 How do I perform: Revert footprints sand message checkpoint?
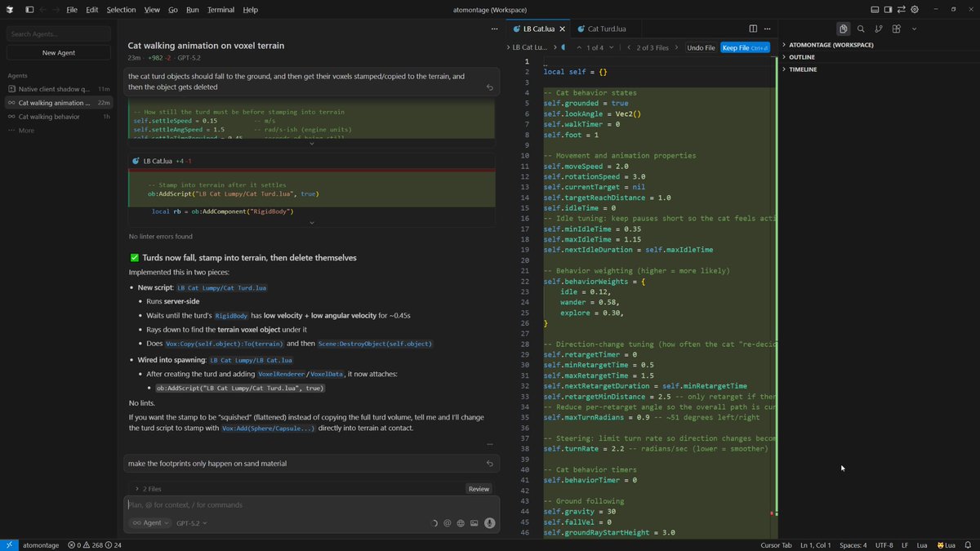489,463
